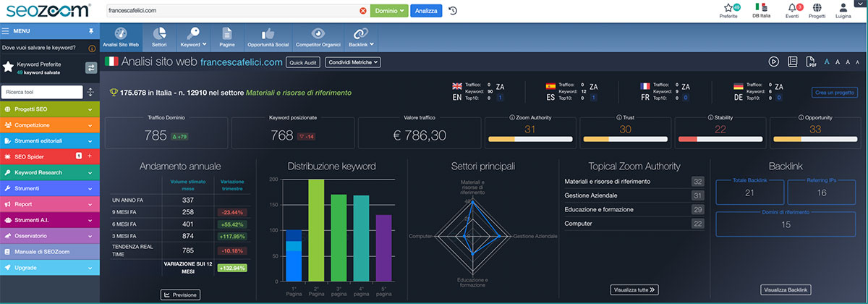This screenshot has height=304, width=868.
Task: Toggle the Keyword Preferite swap button
Action: (x=90, y=67)
